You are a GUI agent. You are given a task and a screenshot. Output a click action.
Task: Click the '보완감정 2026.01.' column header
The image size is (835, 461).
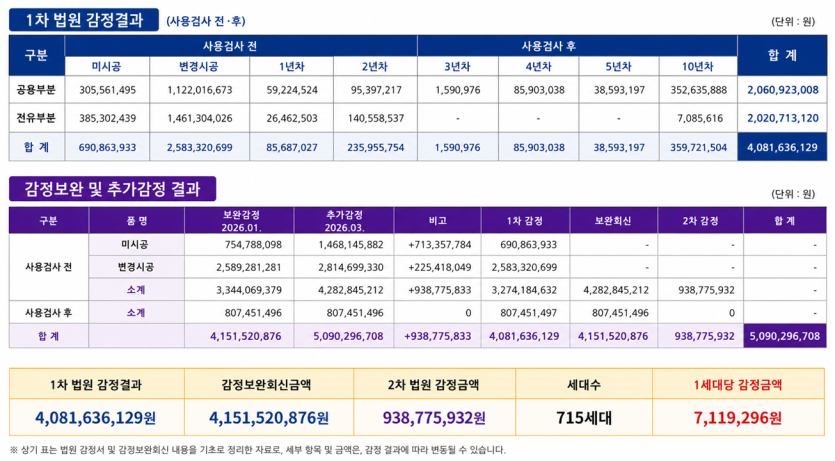[241, 220]
